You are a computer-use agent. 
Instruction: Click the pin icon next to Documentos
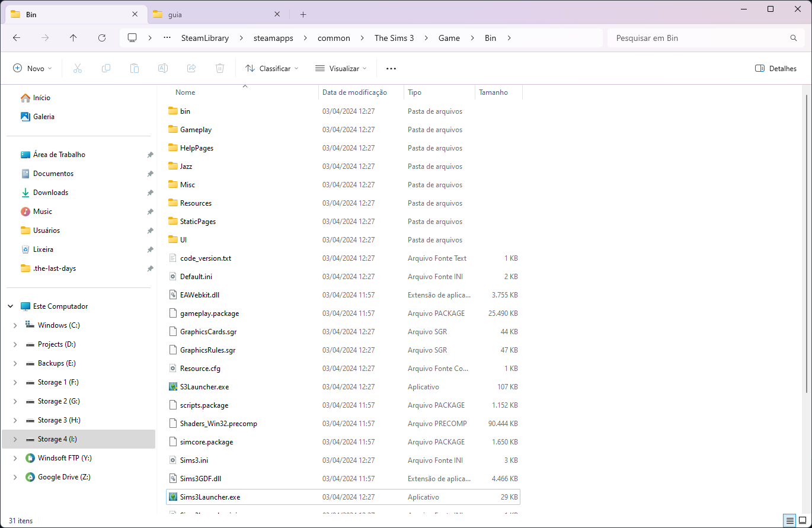[150, 174]
